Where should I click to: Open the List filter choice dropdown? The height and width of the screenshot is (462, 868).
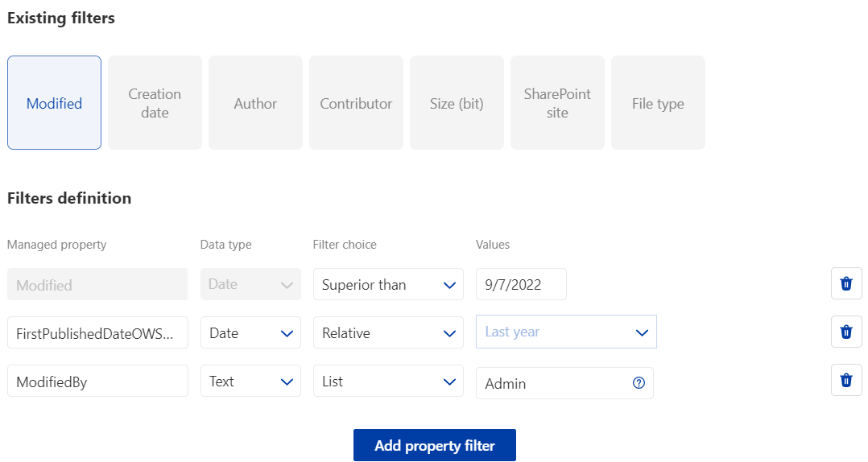tap(388, 381)
